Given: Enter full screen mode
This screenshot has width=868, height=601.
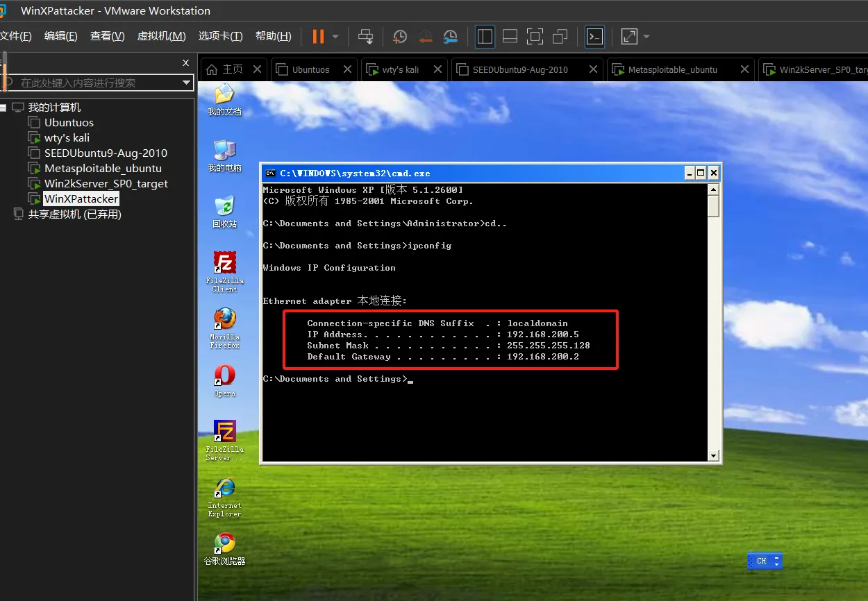Looking at the screenshot, I should point(535,37).
